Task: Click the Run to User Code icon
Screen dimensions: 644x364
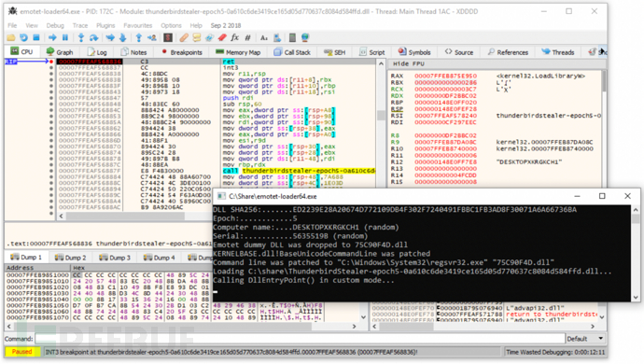Action: tap(151, 37)
